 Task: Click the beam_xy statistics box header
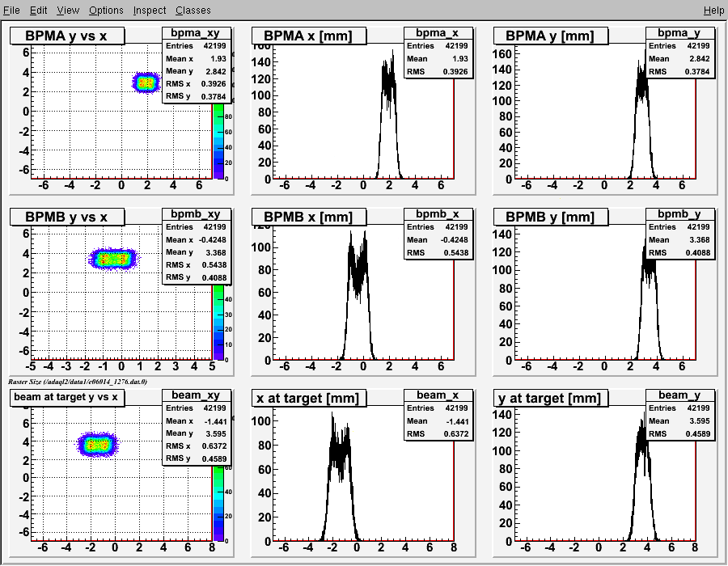[x=197, y=395]
